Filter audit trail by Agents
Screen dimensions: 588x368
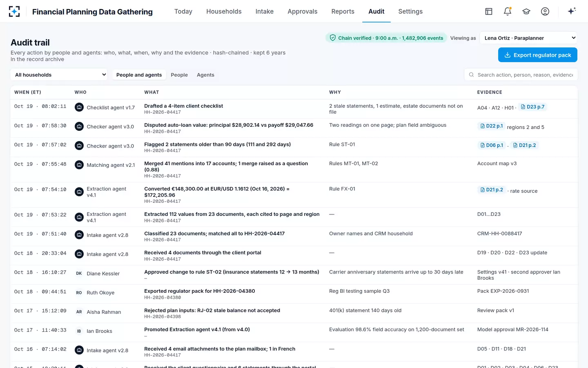click(205, 75)
